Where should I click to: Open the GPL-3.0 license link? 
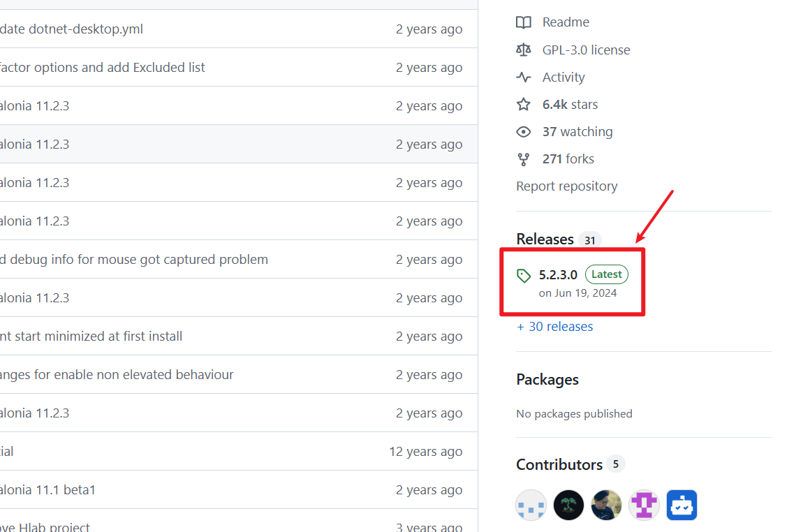(x=587, y=50)
